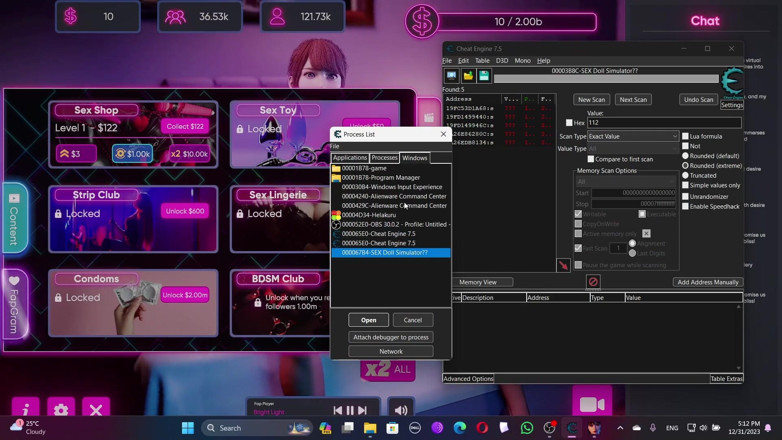782x440 pixels.
Task: Toggle Compare to first scan checkbox
Action: pos(590,159)
